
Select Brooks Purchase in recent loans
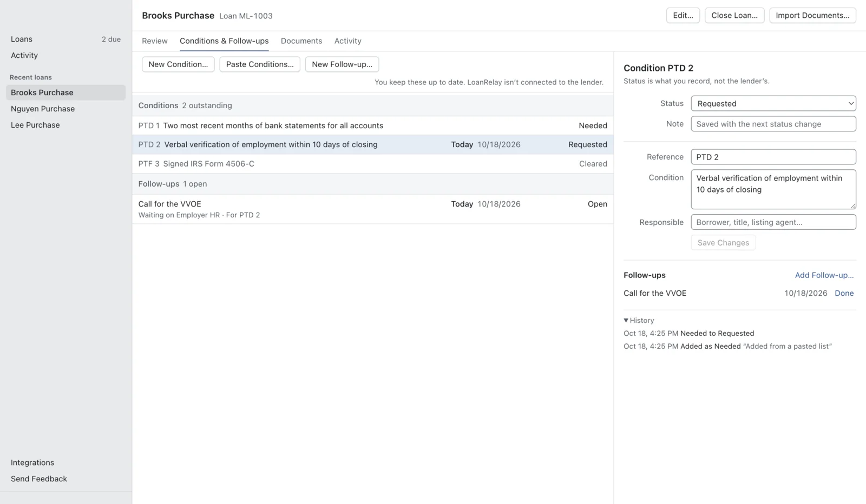pyautogui.click(x=65, y=92)
